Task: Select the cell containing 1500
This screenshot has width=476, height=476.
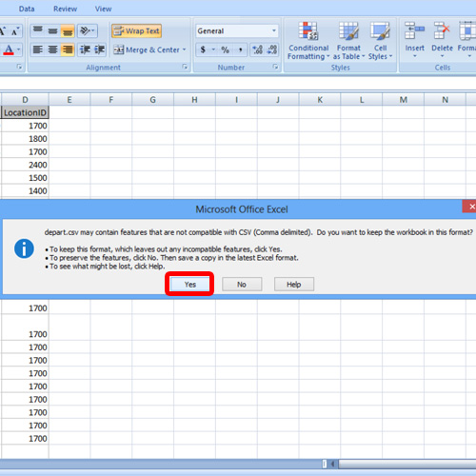Action: pyautogui.click(x=25, y=178)
